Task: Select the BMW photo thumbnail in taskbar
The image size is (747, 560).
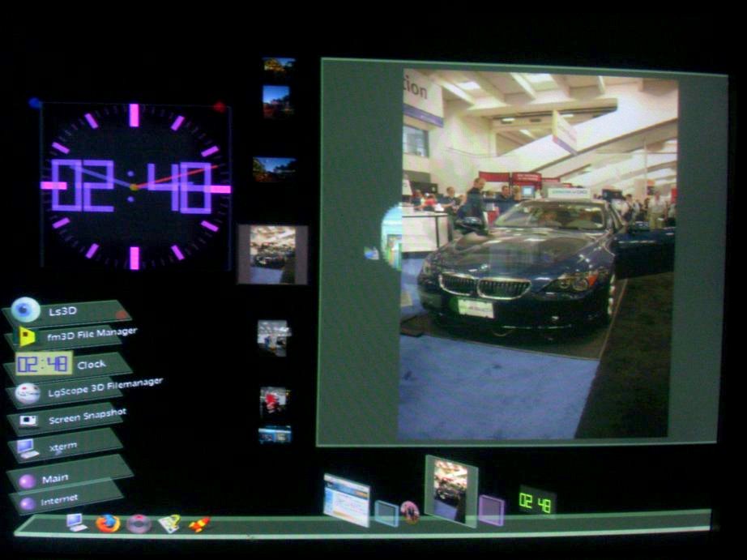Action: click(450, 488)
